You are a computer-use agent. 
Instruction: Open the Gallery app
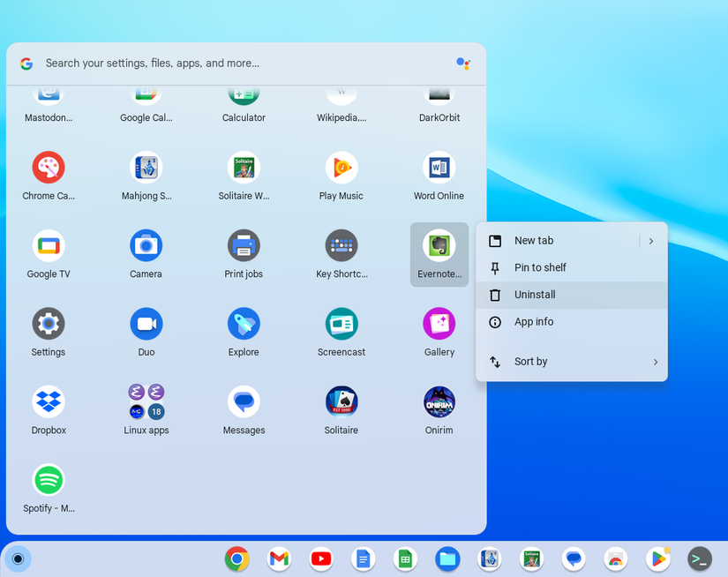(x=439, y=330)
